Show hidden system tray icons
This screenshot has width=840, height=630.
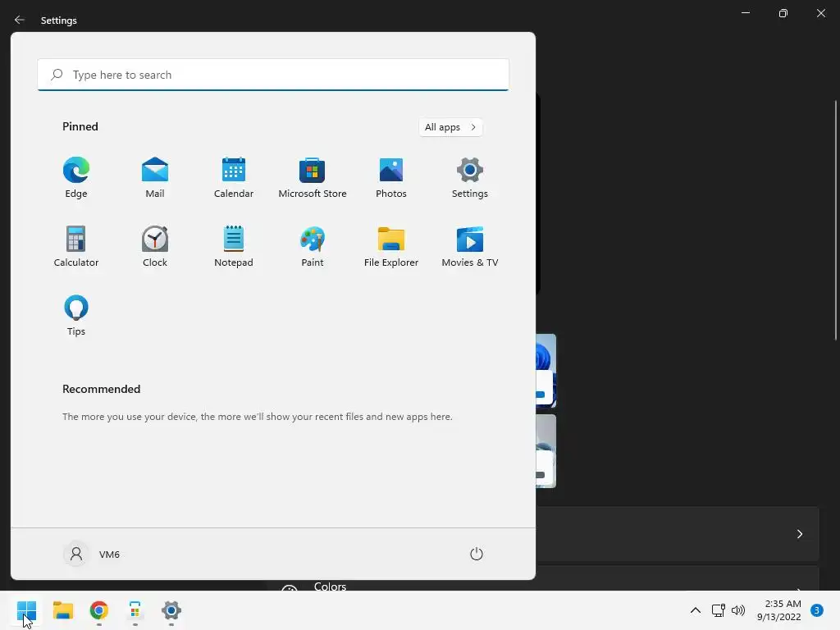[x=696, y=610]
